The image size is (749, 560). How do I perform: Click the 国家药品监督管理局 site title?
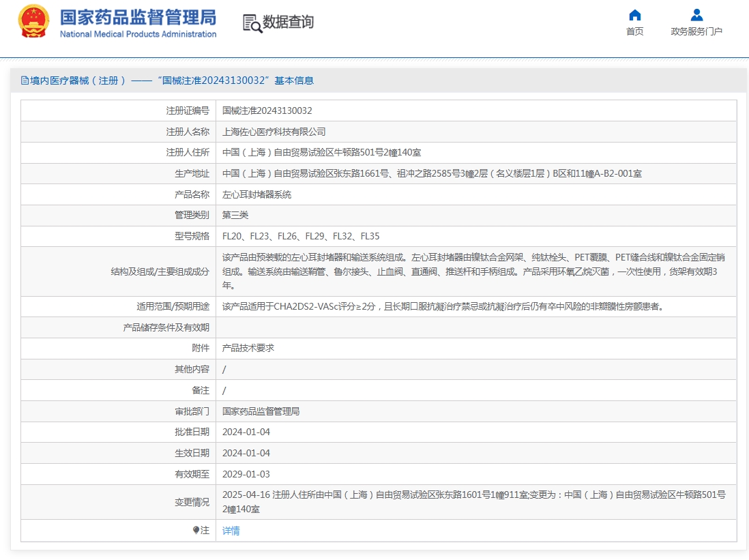click(138, 17)
